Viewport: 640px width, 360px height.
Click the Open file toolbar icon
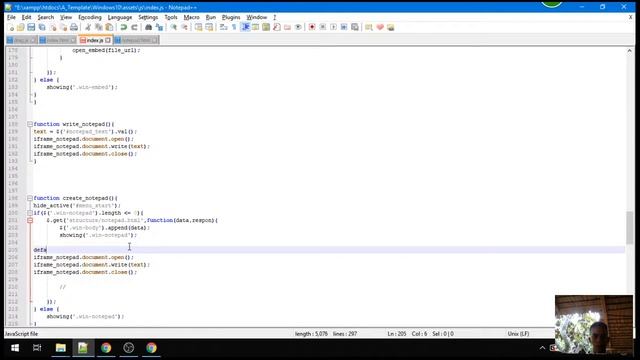pyautogui.click(x=20, y=27)
